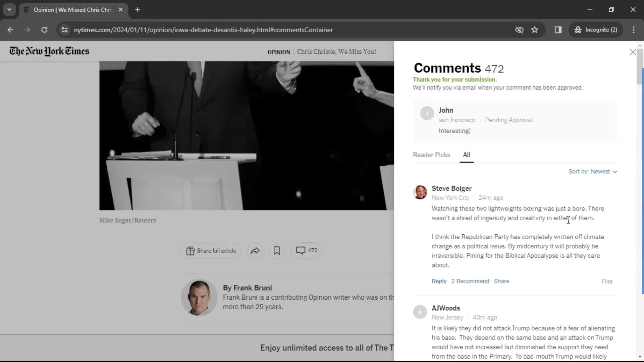Click the NYT home logo icon
The height and width of the screenshot is (362, 644).
(49, 51)
